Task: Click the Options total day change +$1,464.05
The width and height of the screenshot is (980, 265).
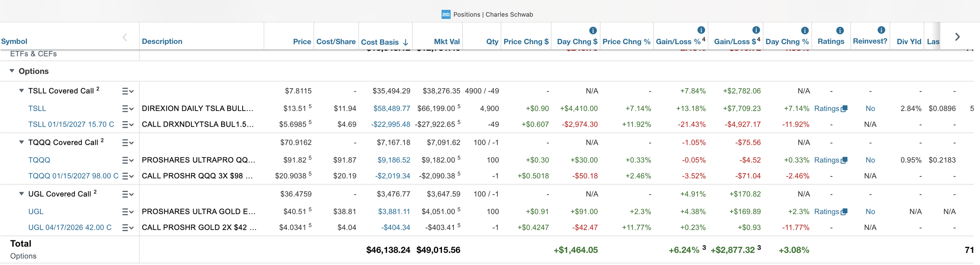Action: (x=575, y=250)
